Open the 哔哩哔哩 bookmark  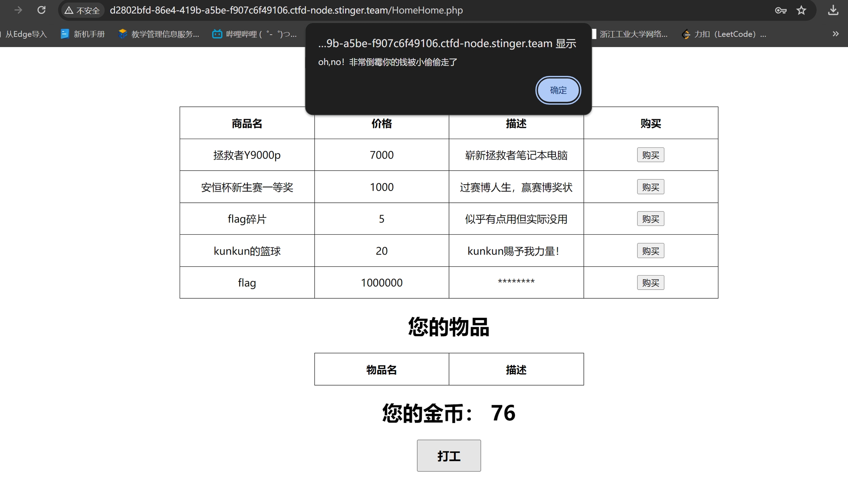tap(255, 34)
